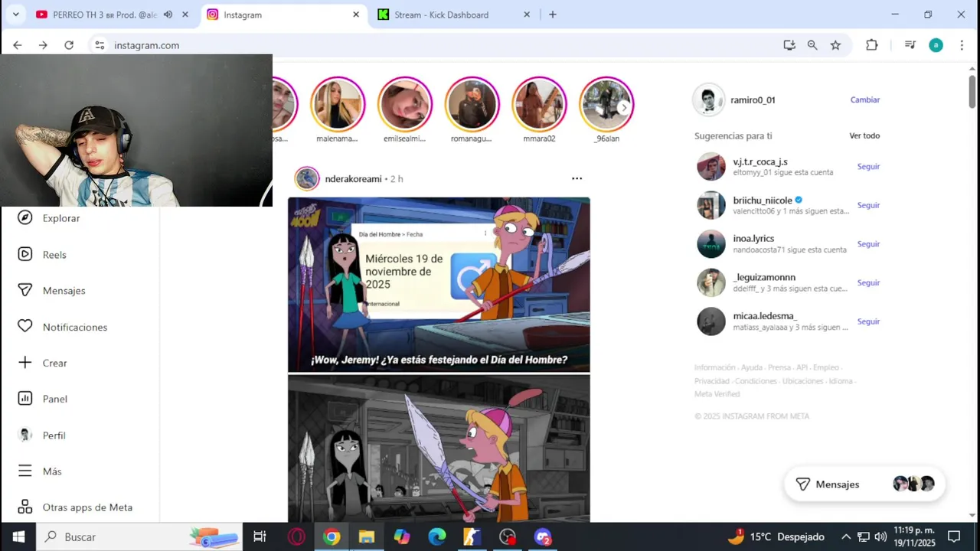Open Chrome media controls icon
Image resolution: width=980 pixels, height=551 pixels.
point(910,45)
